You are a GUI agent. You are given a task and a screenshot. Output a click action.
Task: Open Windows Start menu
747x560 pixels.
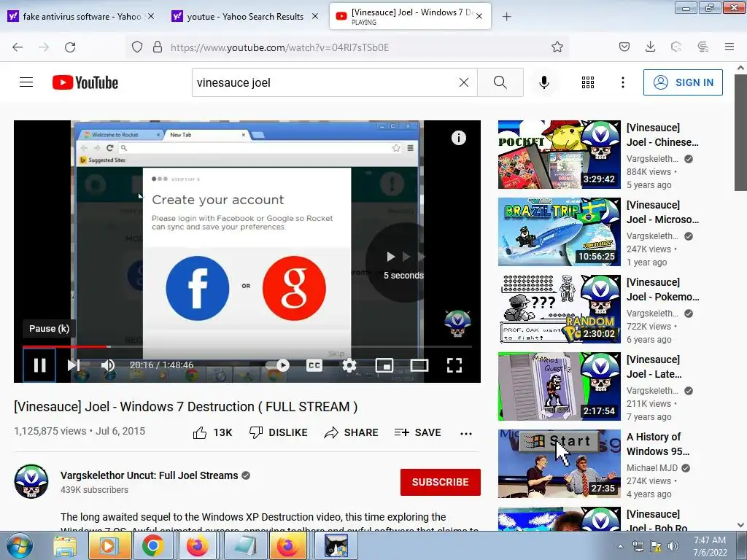(20, 545)
